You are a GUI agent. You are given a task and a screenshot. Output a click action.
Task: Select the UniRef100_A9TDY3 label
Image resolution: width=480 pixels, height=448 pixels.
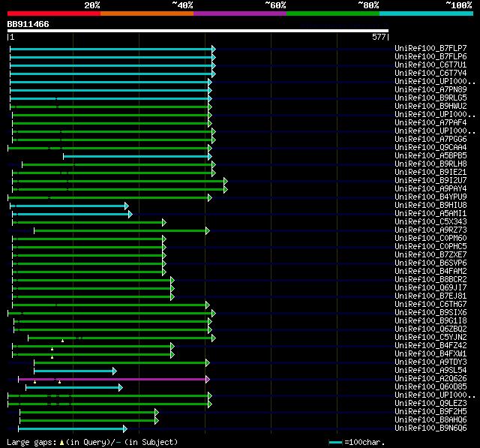click(x=430, y=362)
